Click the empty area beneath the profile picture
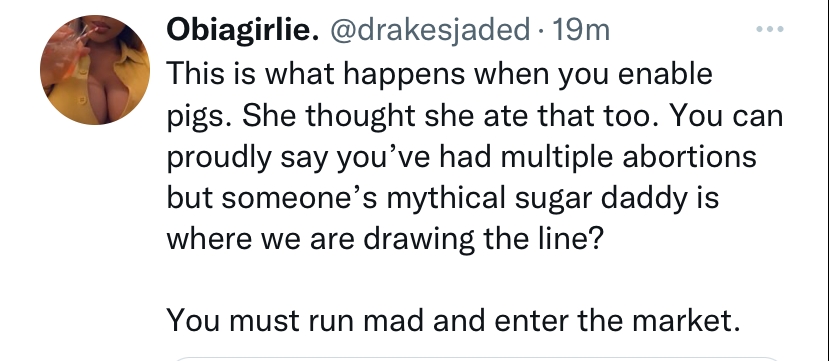This screenshot has height=361, width=829. click(x=95, y=243)
